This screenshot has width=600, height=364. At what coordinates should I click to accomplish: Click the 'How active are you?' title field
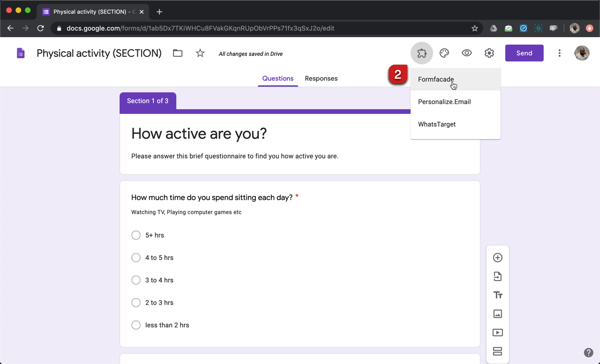point(199,134)
